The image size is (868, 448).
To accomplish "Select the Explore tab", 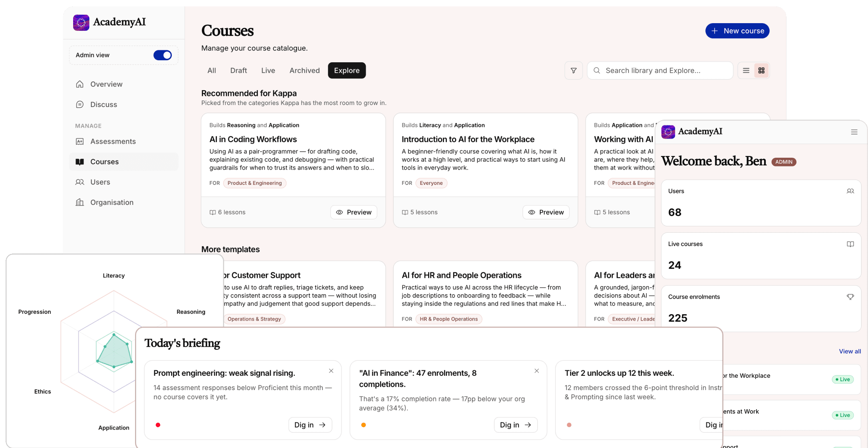I will pyautogui.click(x=347, y=71).
